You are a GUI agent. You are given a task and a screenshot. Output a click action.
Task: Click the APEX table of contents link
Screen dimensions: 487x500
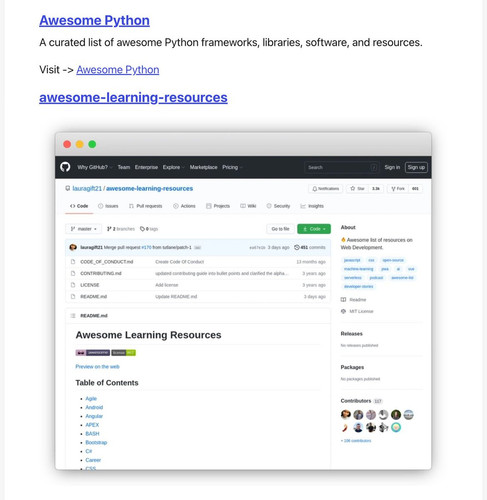92,425
